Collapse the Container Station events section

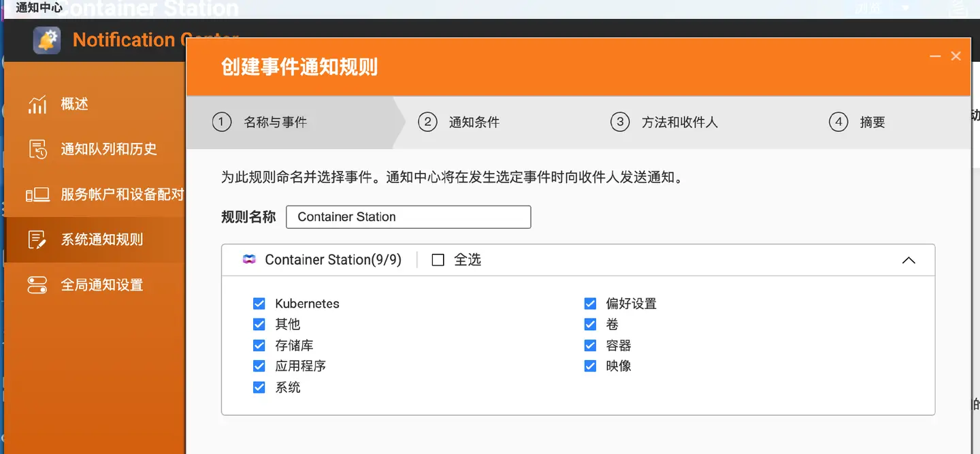point(909,260)
